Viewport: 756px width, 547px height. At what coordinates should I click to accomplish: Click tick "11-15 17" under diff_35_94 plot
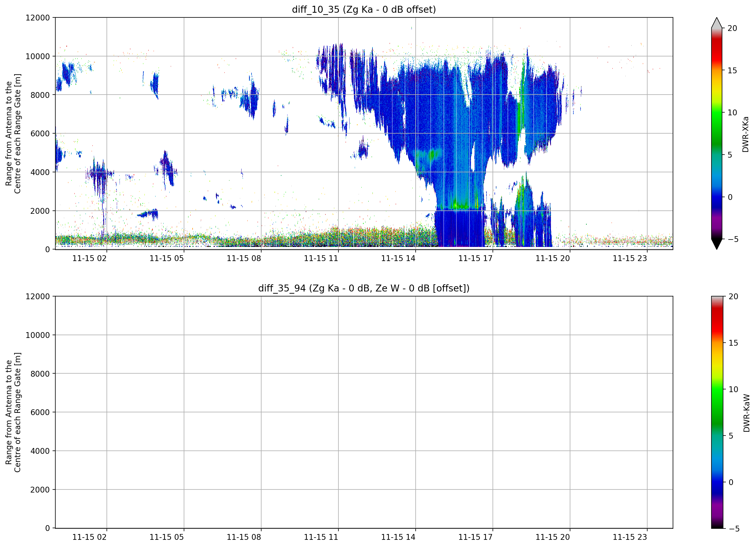pos(475,537)
